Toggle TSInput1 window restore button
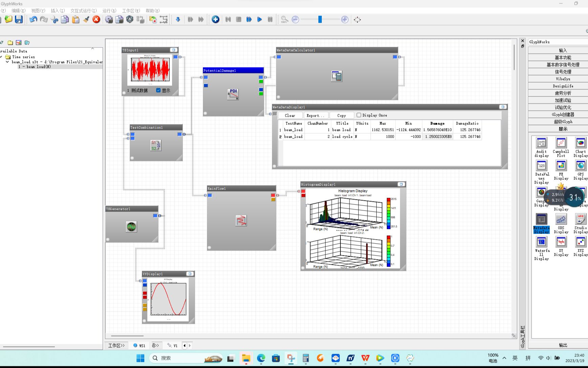Viewport: 588px width, 368px height. [x=174, y=50]
